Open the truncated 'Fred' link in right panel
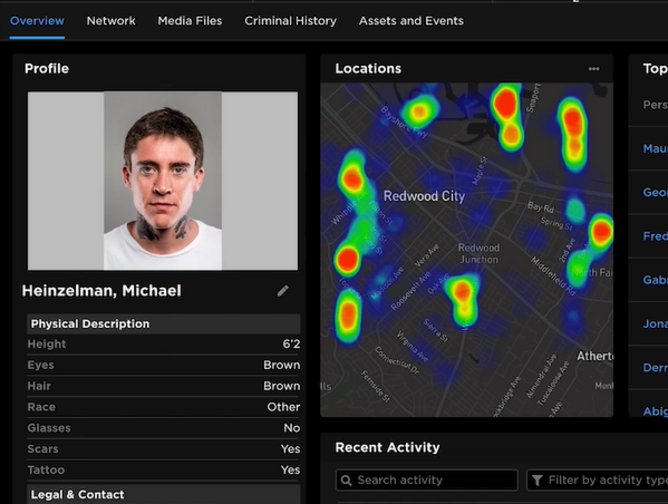This screenshot has height=504, width=668. point(655,237)
